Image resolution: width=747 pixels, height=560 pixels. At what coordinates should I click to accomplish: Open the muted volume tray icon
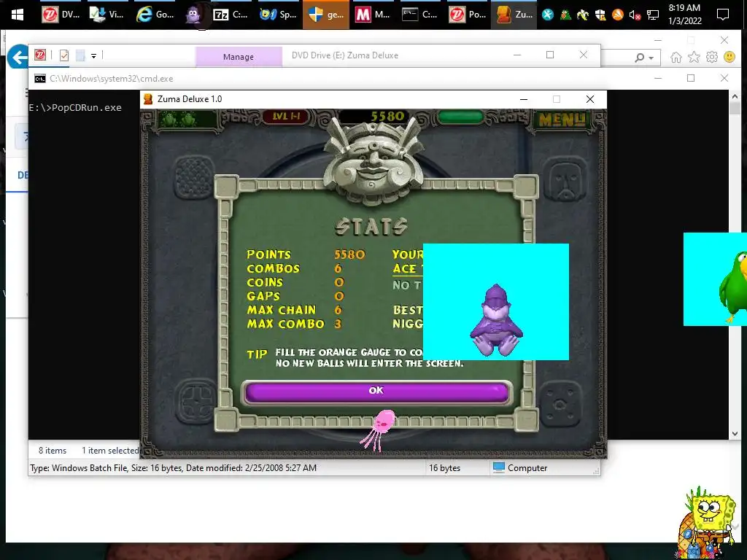click(635, 15)
